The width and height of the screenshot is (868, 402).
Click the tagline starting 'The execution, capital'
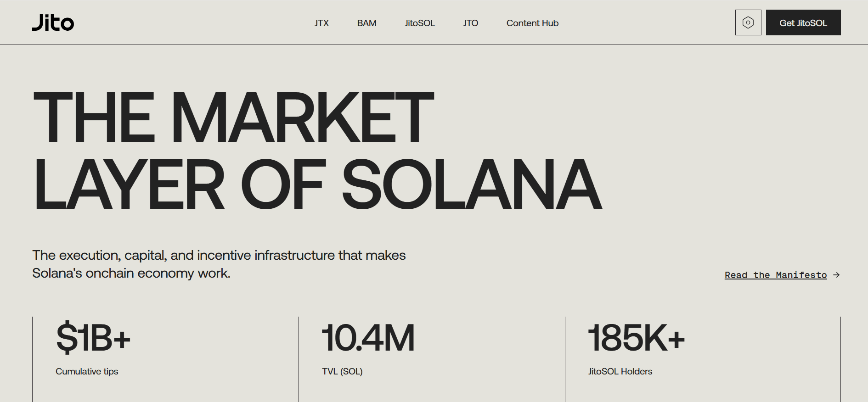point(219,264)
